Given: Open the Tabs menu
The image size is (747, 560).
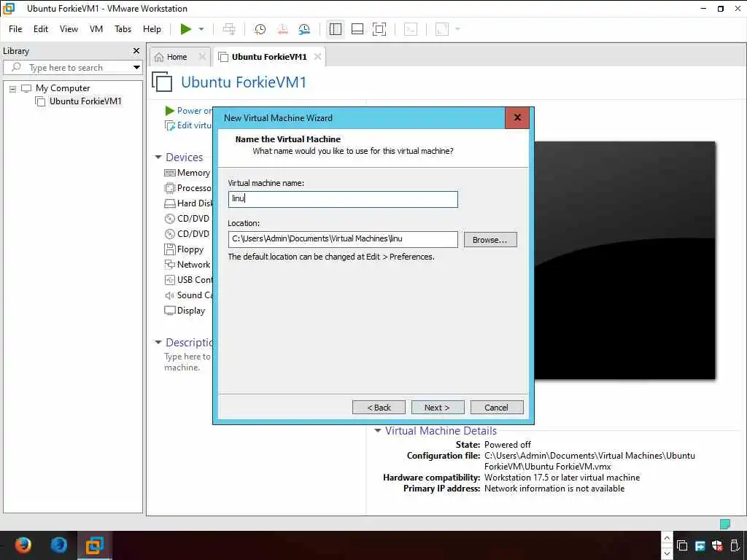Looking at the screenshot, I should [123, 29].
